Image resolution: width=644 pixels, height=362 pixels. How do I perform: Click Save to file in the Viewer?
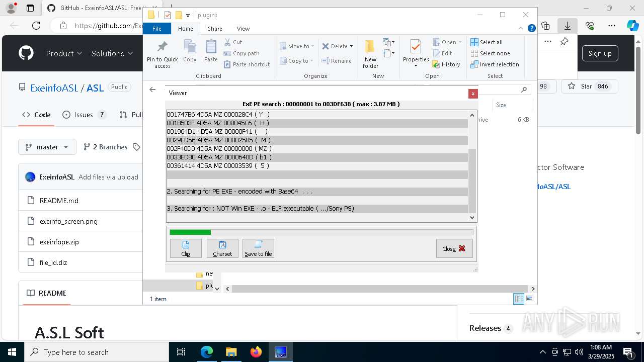(x=258, y=248)
